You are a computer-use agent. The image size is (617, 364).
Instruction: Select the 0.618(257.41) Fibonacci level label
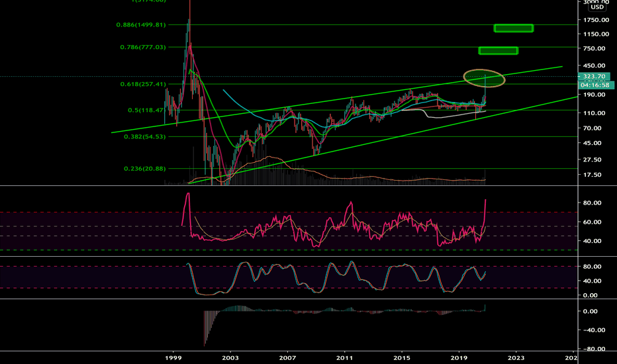click(x=143, y=84)
